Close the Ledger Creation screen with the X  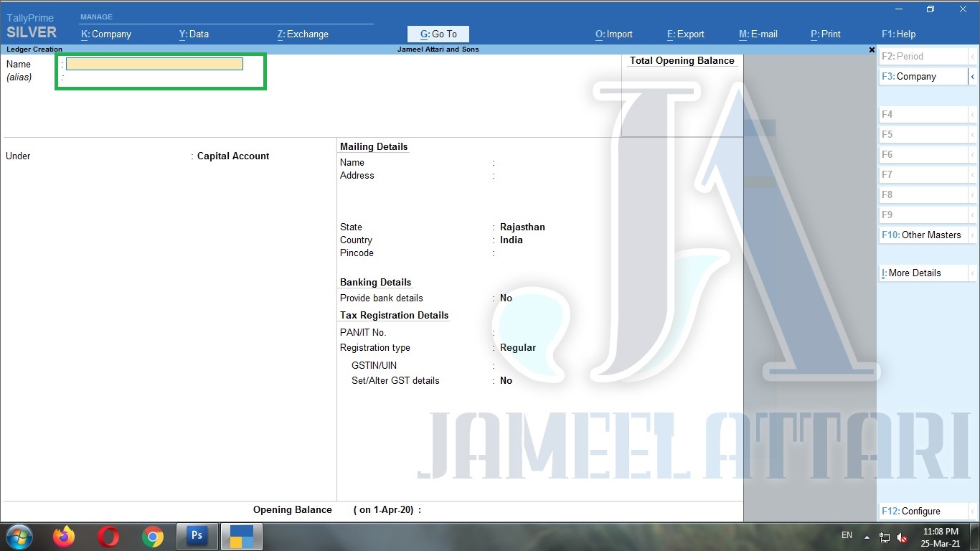(872, 50)
